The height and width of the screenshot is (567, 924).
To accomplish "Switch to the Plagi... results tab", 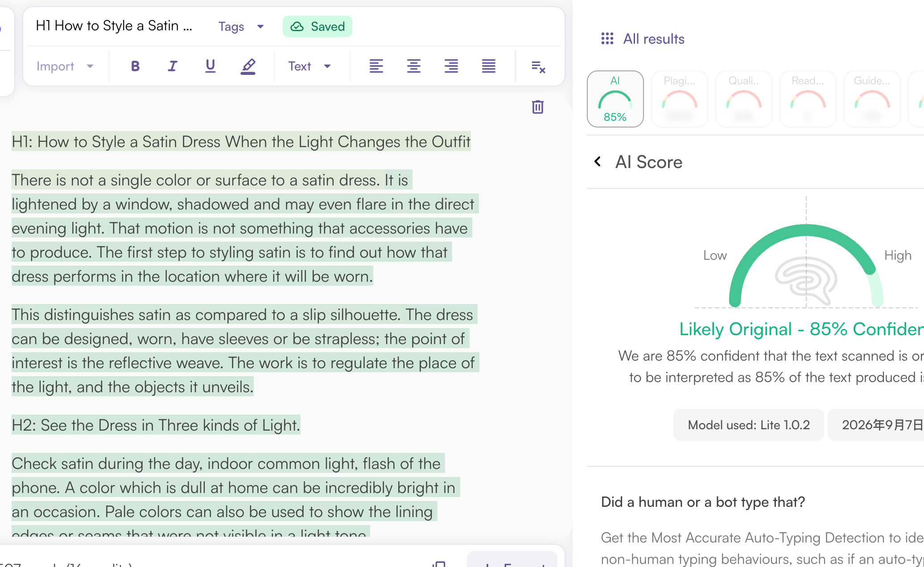I will click(679, 99).
